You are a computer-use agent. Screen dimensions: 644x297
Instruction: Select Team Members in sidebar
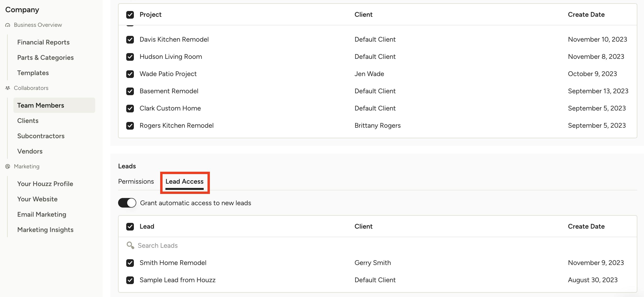point(54,105)
